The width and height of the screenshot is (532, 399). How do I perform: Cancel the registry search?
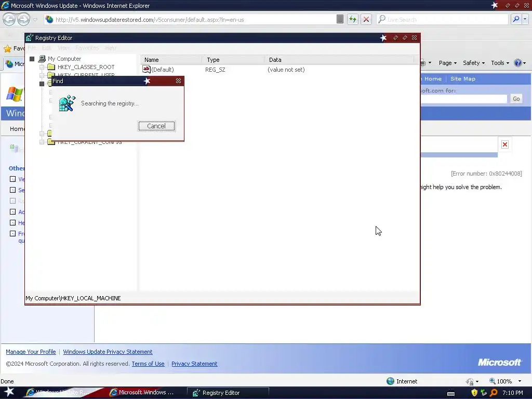point(156,126)
